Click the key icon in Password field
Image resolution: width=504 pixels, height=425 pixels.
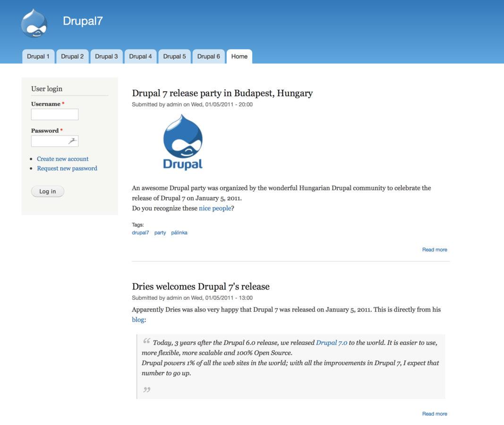click(x=73, y=141)
